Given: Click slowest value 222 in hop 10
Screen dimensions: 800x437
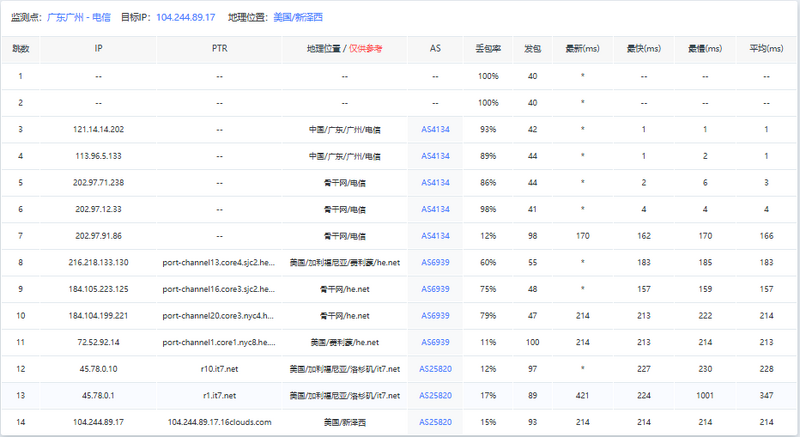Looking at the screenshot, I should [x=705, y=316].
